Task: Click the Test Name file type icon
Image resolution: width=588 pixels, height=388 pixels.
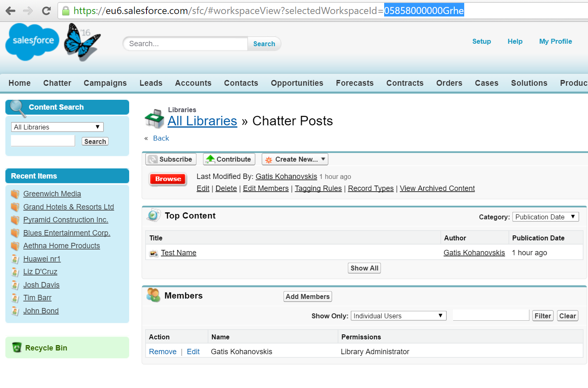Action: point(154,253)
